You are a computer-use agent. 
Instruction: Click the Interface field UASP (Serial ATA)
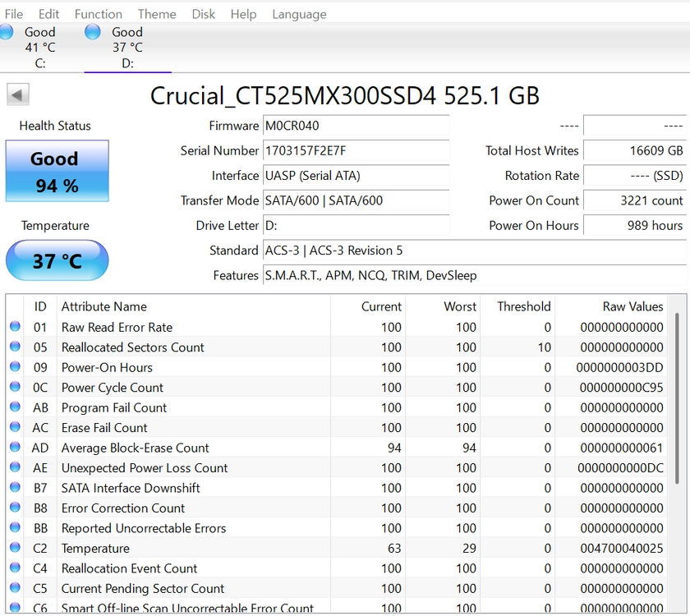tap(356, 176)
